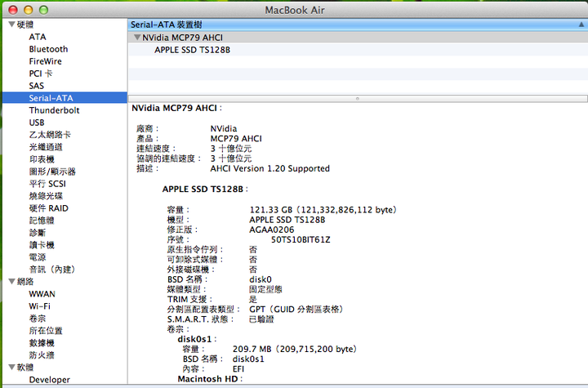
Task: Click the S.M.A.R.T. status value 已驗證
Action: tap(261, 319)
